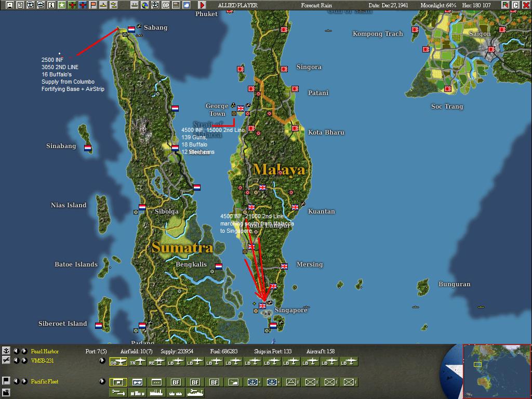Select next HQ after Pacific Fleet
The image size is (532, 399).
(x=24, y=381)
